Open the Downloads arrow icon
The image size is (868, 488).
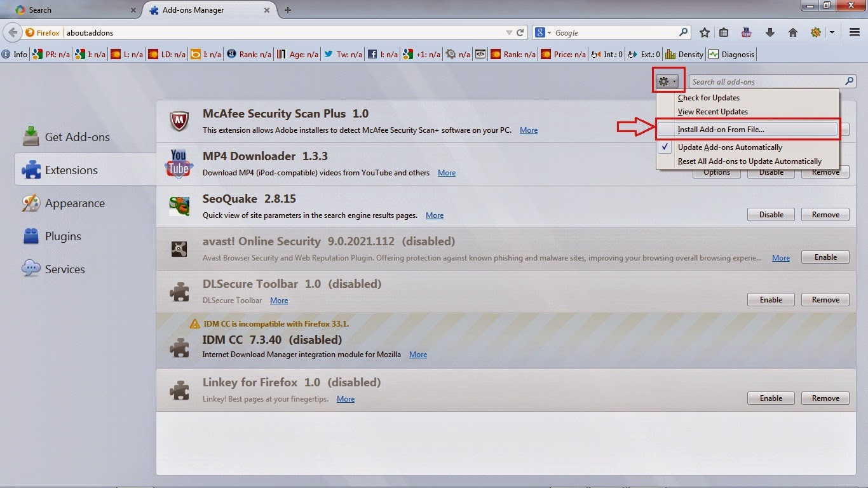point(770,32)
